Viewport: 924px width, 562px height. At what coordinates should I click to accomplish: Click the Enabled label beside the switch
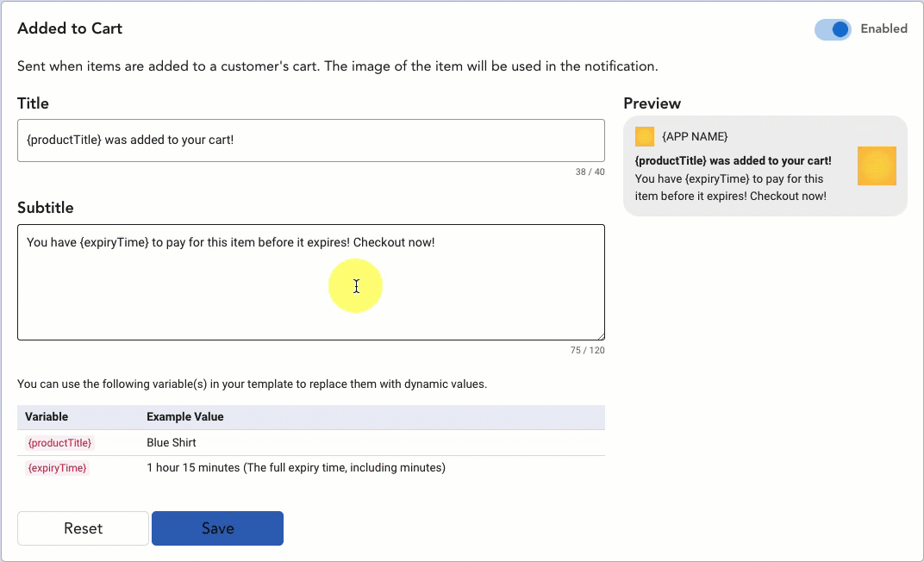pos(883,28)
